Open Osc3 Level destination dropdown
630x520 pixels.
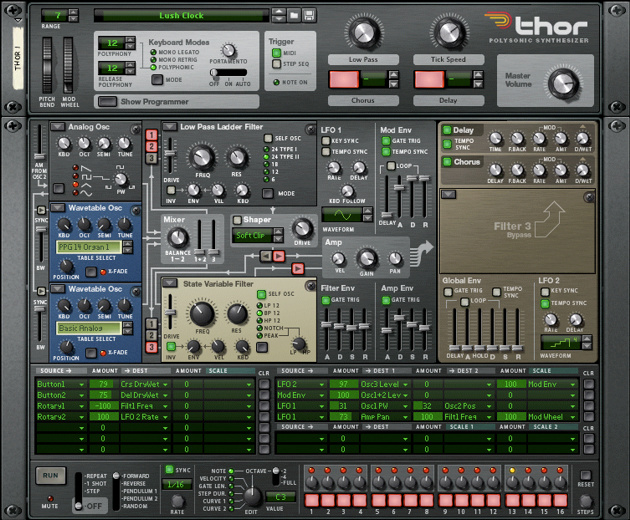point(406,385)
